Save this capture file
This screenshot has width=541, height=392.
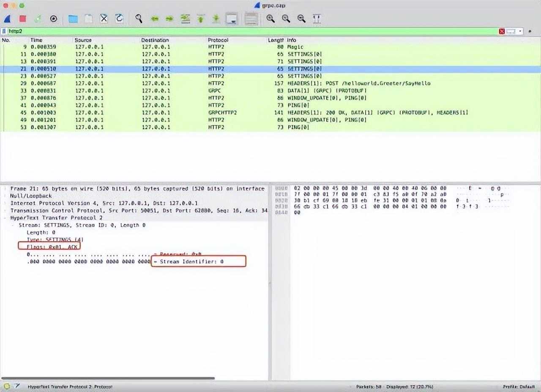point(88,19)
